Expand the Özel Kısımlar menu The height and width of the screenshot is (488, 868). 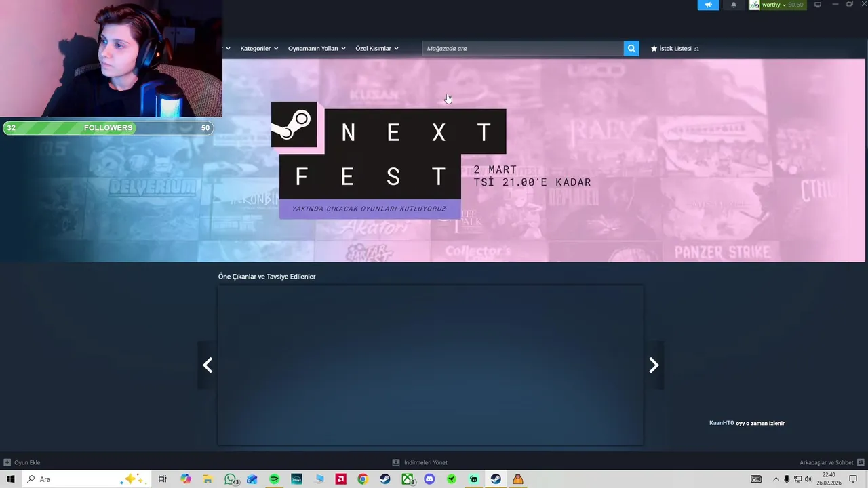click(377, 49)
